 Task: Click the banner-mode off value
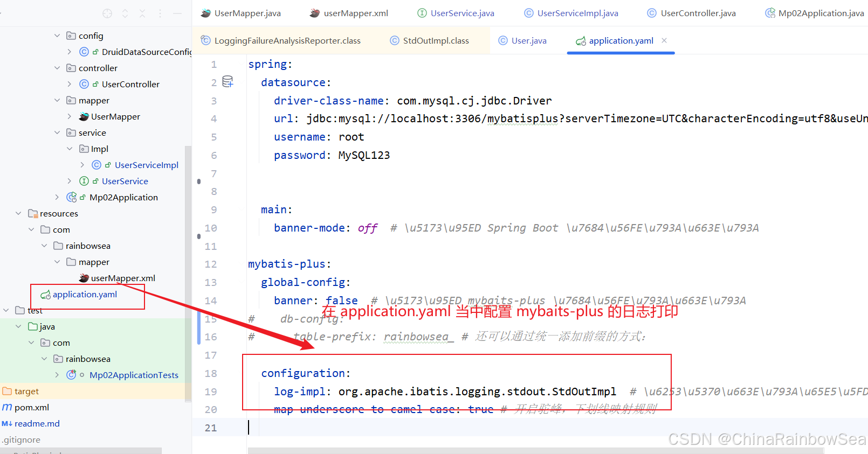pyautogui.click(x=368, y=228)
